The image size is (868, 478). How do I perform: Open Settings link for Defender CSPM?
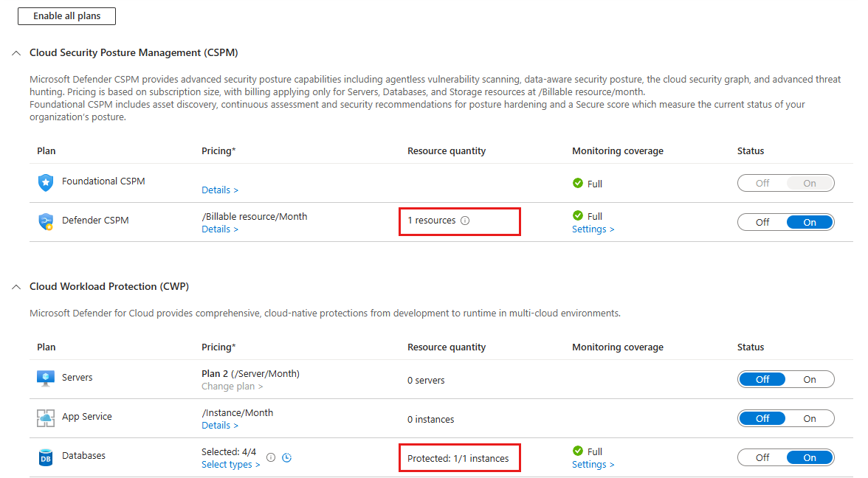coord(593,229)
